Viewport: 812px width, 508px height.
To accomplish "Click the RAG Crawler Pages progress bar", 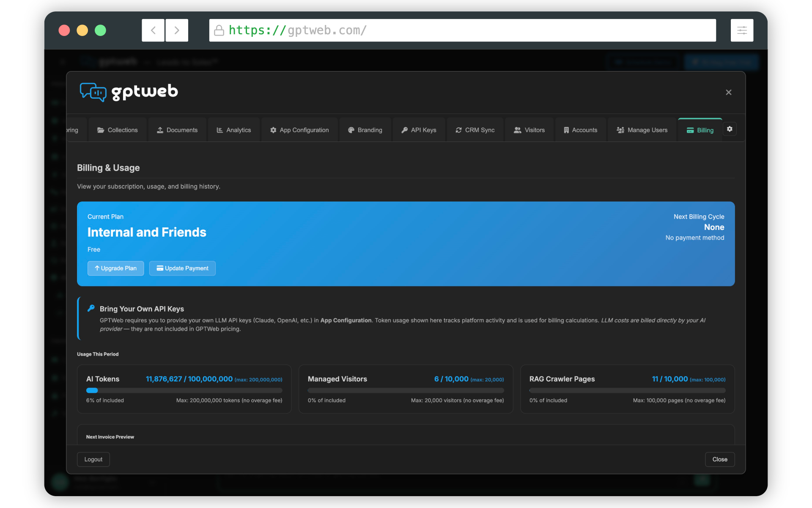I will point(628,390).
